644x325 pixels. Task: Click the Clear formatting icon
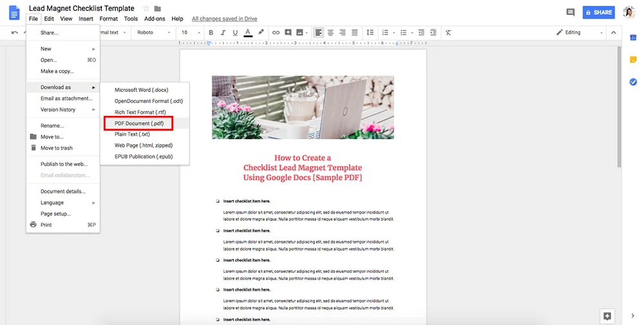(x=448, y=32)
